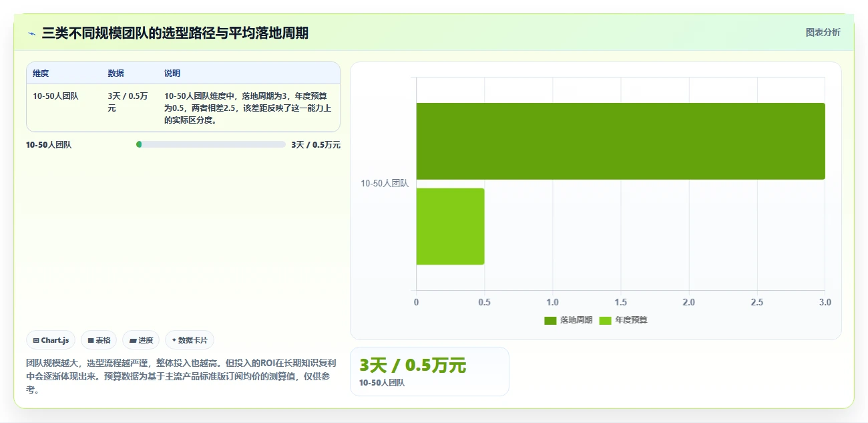Click the 3.0 x-axis tick label

[x=825, y=302]
